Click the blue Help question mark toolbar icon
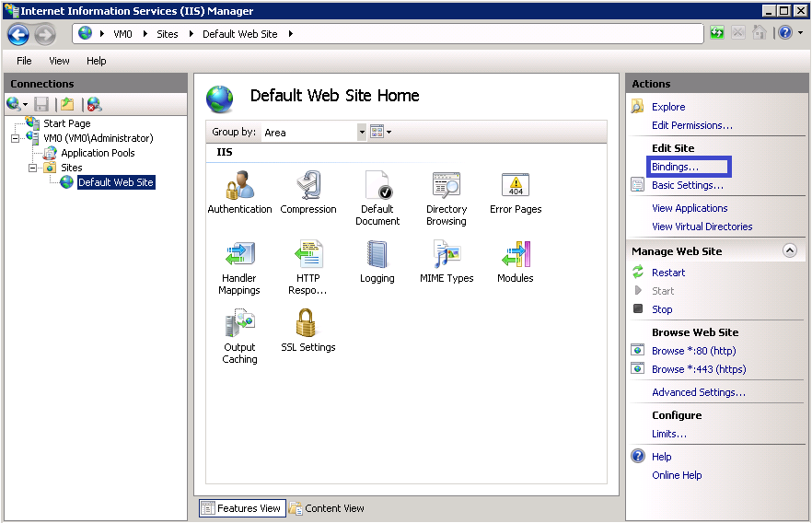812x523 pixels. pyautogui.click(x=785, y=32)
